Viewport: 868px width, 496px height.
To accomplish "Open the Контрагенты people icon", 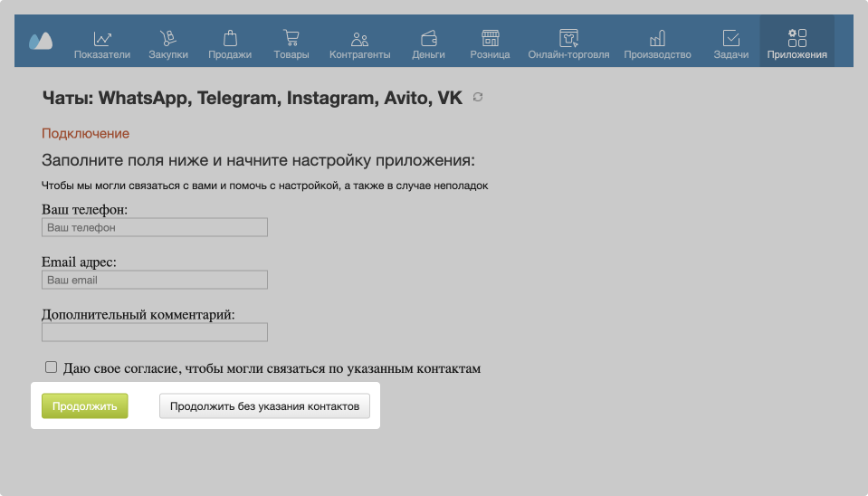I will pyautogui.click(x=359, y=38).
